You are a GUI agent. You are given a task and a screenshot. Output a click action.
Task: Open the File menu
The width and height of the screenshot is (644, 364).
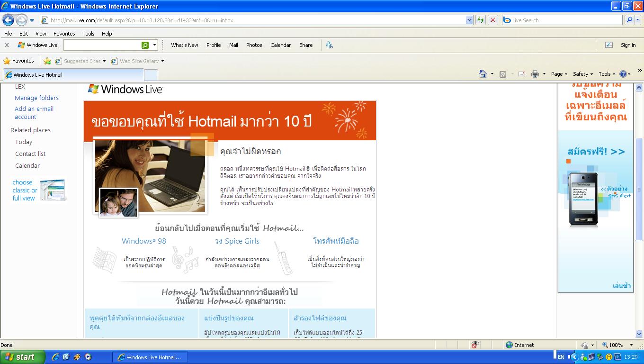[x=8, y=34]
